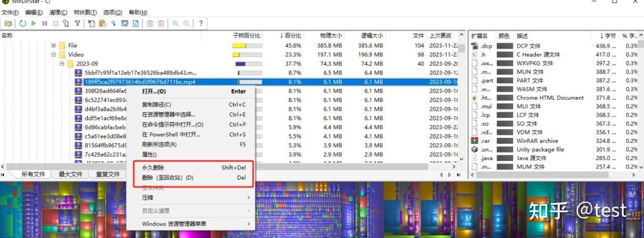This screenshot has width=644, height=238.
Task: Click the zoom in magnifier icon
Action: (x=176, y=23)
